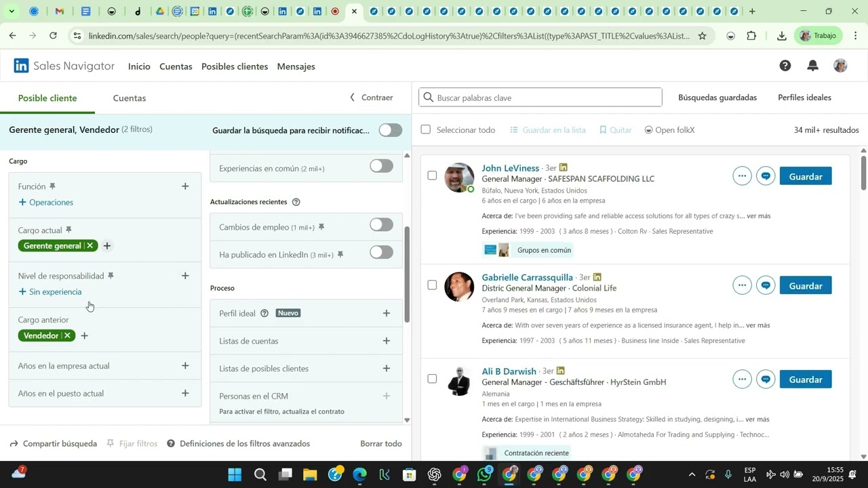Screen dimensions: 868x488
Task: Expand the Nivel de responsabilidad filter
Action: [x=185, y=276]
